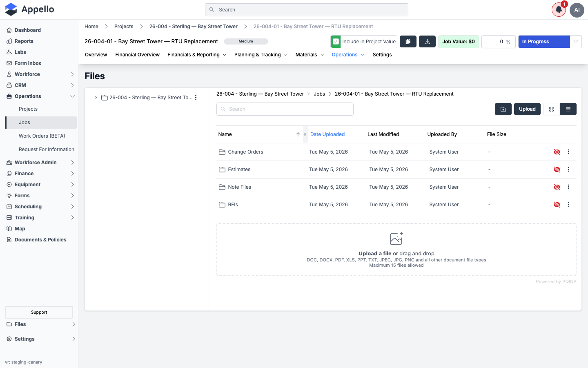Go to the Overview tab

click(x=96, y=55)
